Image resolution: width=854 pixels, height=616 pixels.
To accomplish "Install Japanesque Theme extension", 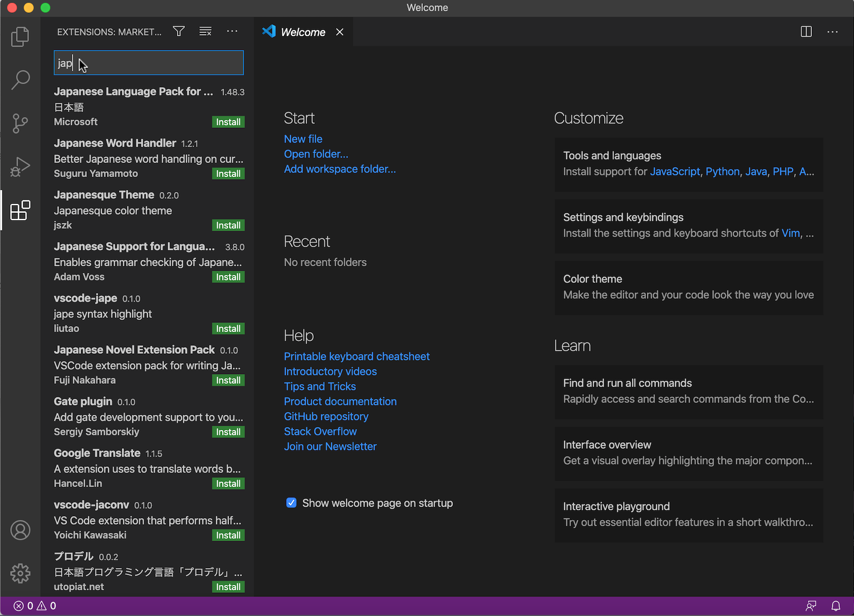I will (228, 225).
